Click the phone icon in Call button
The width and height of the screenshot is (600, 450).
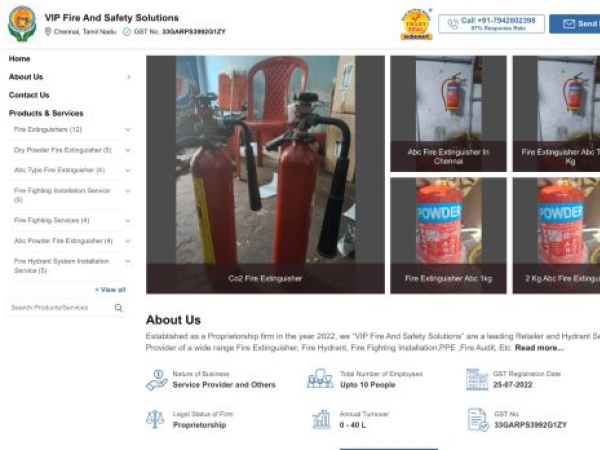pyautogui.click(x=453, y=24)
